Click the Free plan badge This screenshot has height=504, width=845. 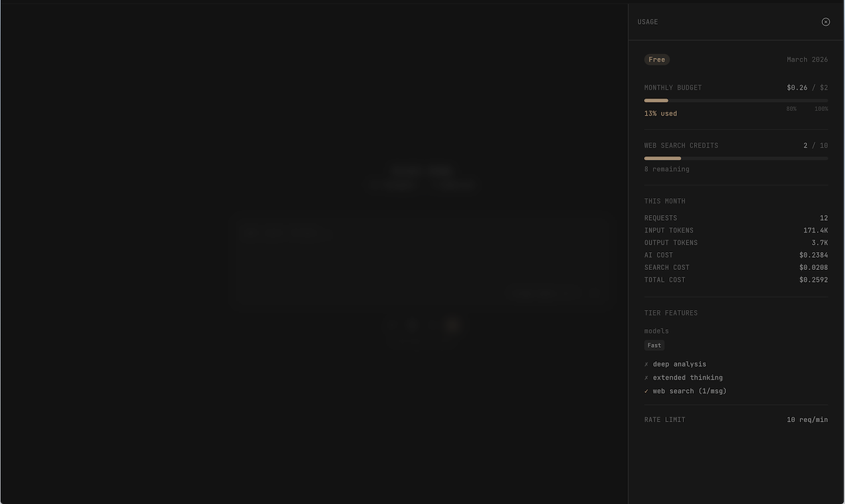pos(657,59)
